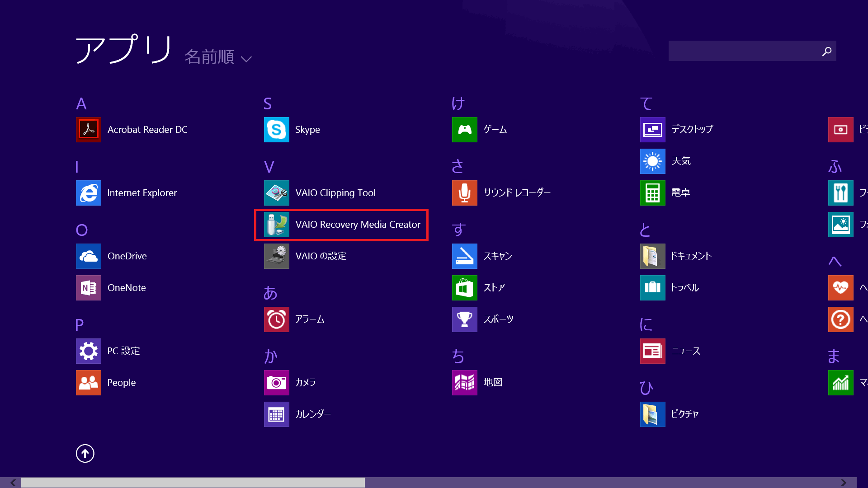
Task: Open the ドキュメント folder icon
Action: click(x=653, y=256)
